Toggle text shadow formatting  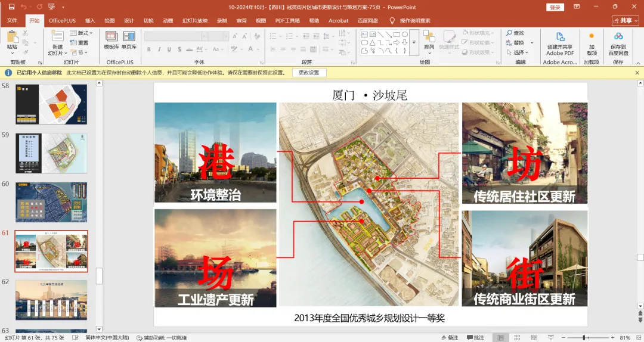click(x=179, y=49)
